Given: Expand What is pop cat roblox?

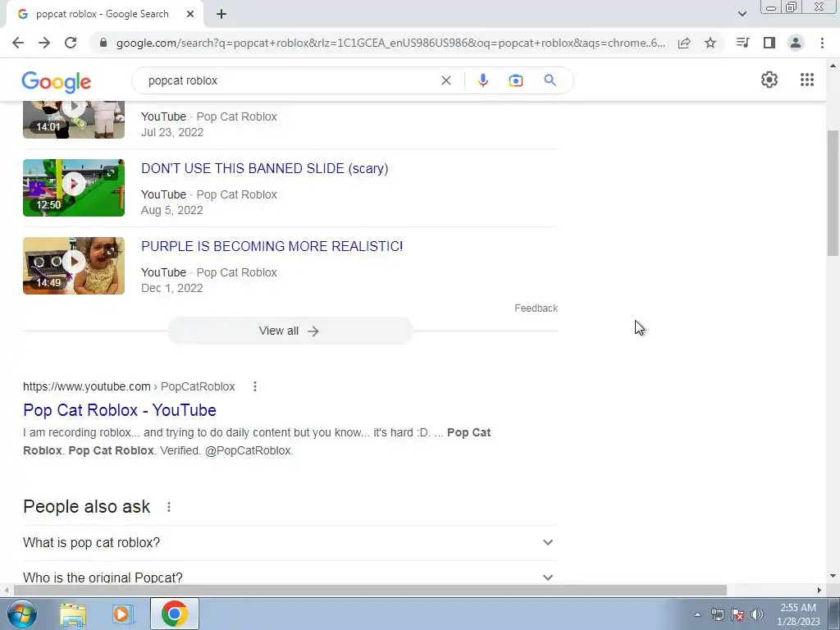Looking at the screenshot, I should coord(290,543).
